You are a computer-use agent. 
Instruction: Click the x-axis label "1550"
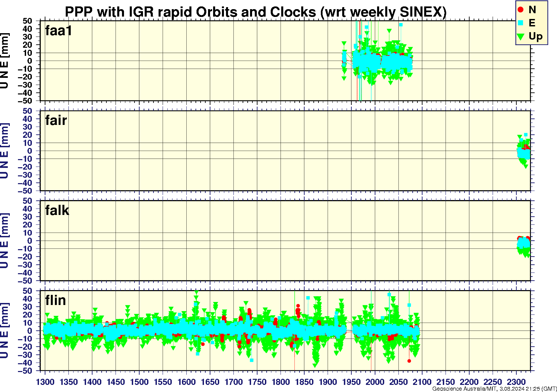point(163,382)
